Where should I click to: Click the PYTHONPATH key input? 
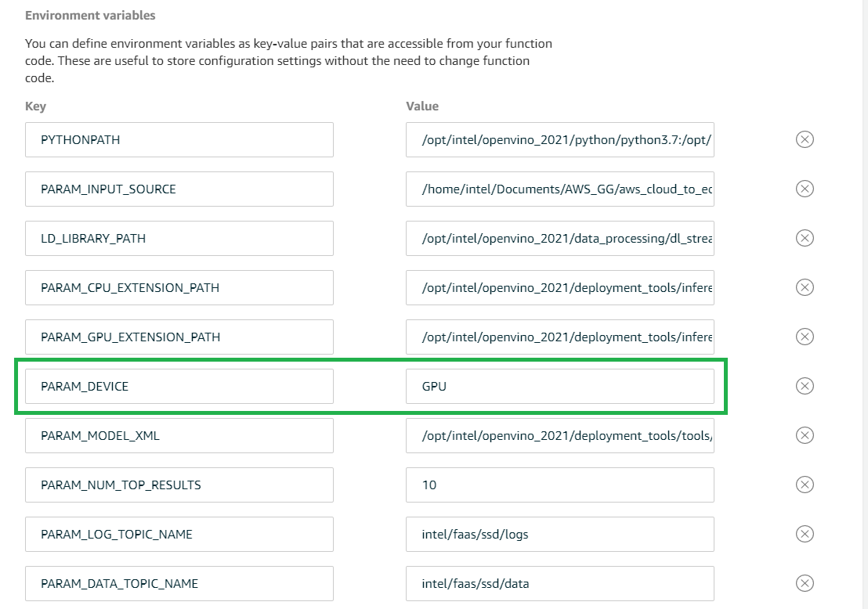[179, 139]
